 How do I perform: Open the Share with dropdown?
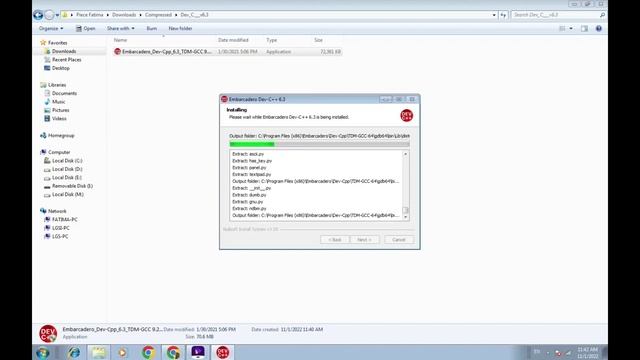(120, 29)
